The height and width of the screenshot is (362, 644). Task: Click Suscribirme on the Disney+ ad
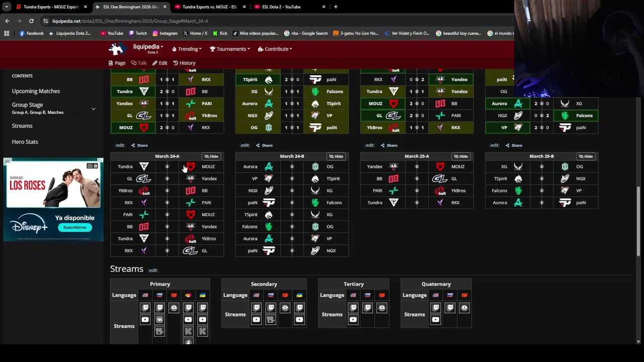[x=74, y=227]
